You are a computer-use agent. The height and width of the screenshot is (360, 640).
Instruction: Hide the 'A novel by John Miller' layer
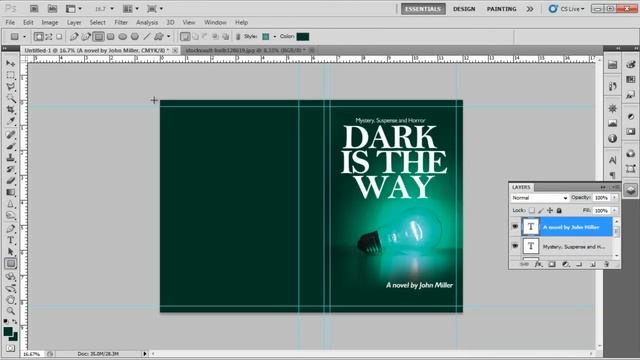pyautogui.click(x=515, y=227)
